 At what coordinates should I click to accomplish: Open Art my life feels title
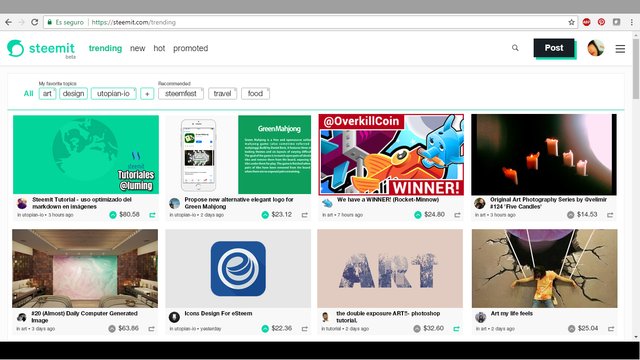511,313
